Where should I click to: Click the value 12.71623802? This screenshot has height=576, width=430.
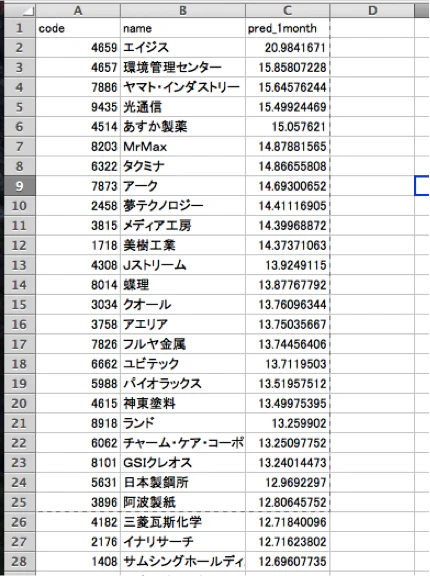(288, 541)
